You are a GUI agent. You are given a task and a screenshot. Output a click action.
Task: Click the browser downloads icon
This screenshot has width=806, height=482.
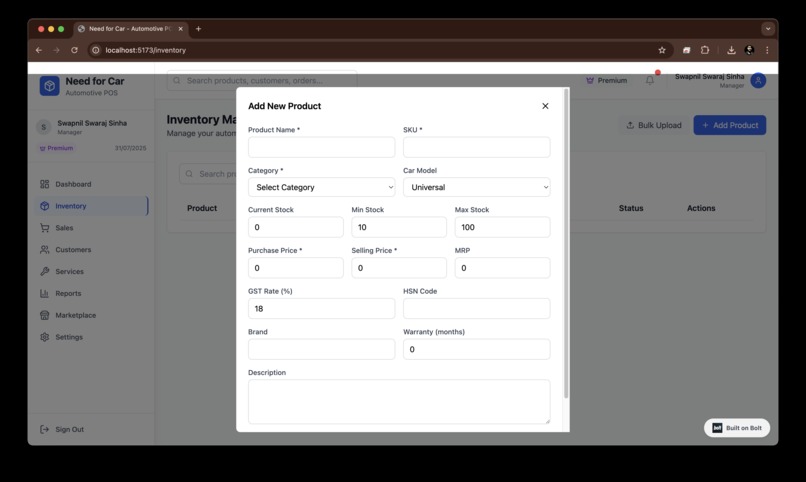tap(731, 50)
